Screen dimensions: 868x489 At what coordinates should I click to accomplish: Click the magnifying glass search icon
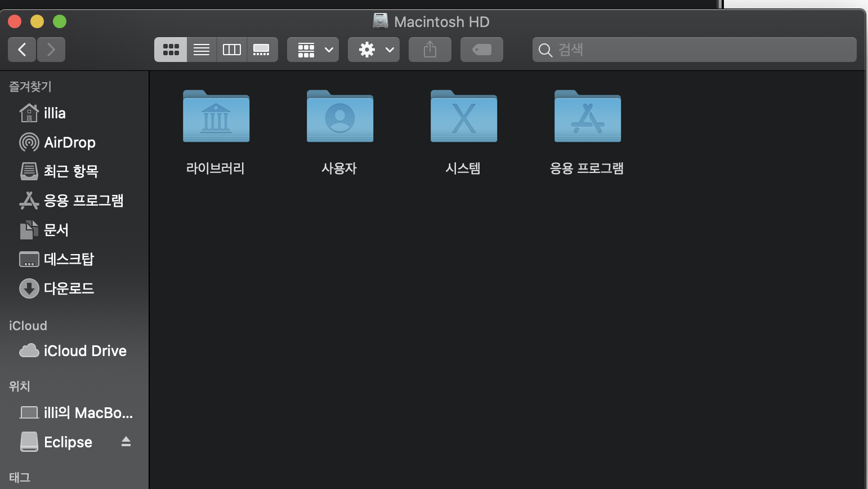click(x=545, y=50)
